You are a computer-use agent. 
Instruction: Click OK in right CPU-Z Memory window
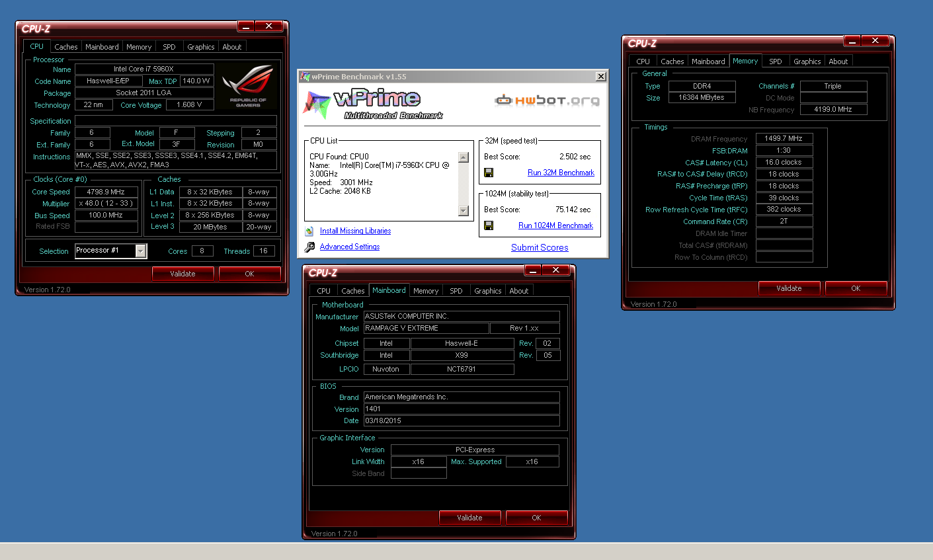(x=856, y=288)
